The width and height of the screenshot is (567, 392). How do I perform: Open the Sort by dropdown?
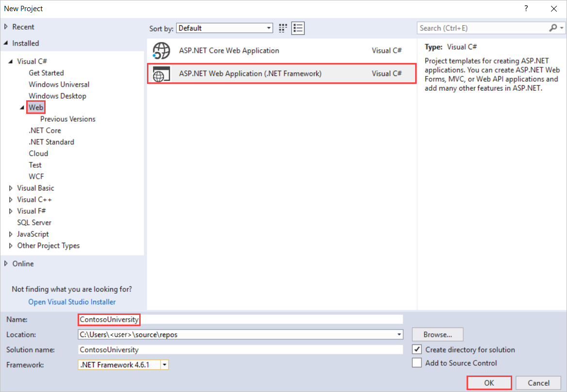268,28
